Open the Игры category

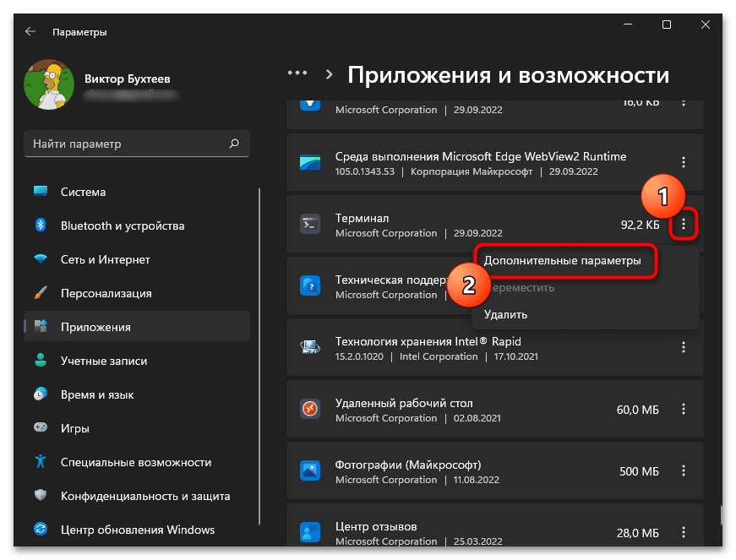click(x=137, y=428)
